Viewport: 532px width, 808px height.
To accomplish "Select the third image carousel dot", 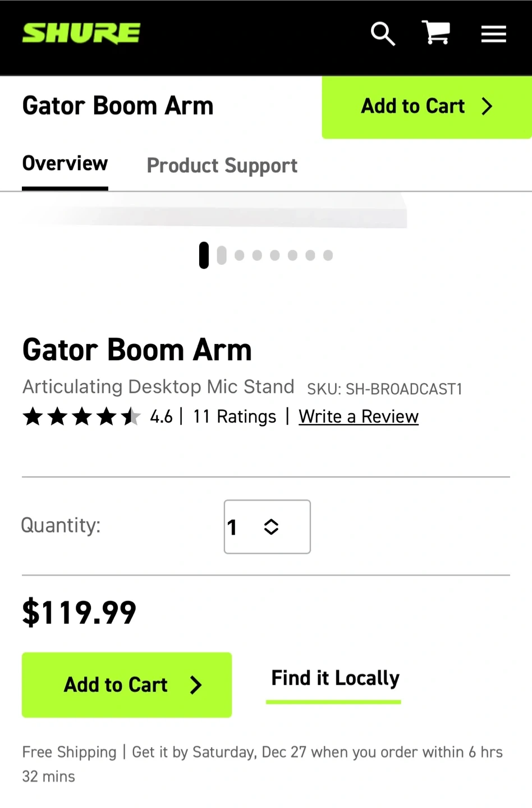I will (x=240, y=256).
